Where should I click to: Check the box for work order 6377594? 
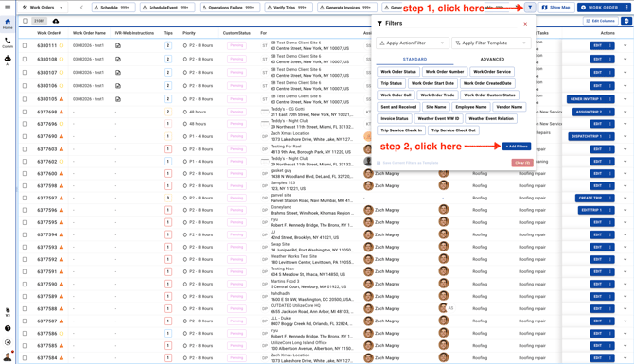pyautogui.click(x=25, y=234)
